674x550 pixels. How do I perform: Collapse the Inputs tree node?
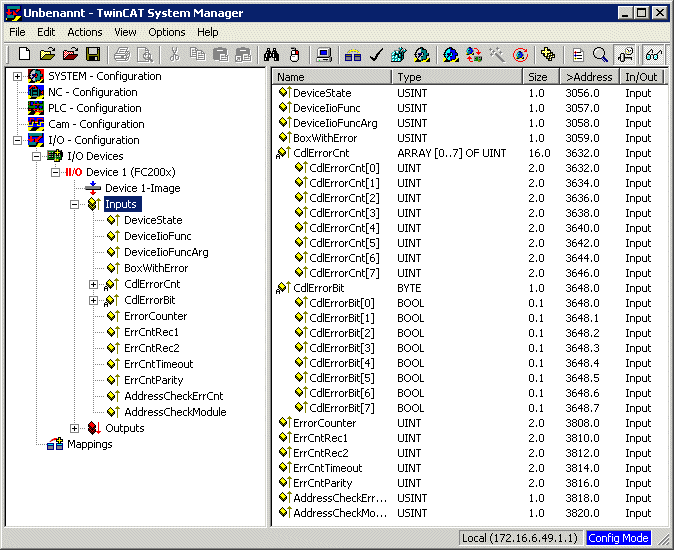(x=74, y=205)
